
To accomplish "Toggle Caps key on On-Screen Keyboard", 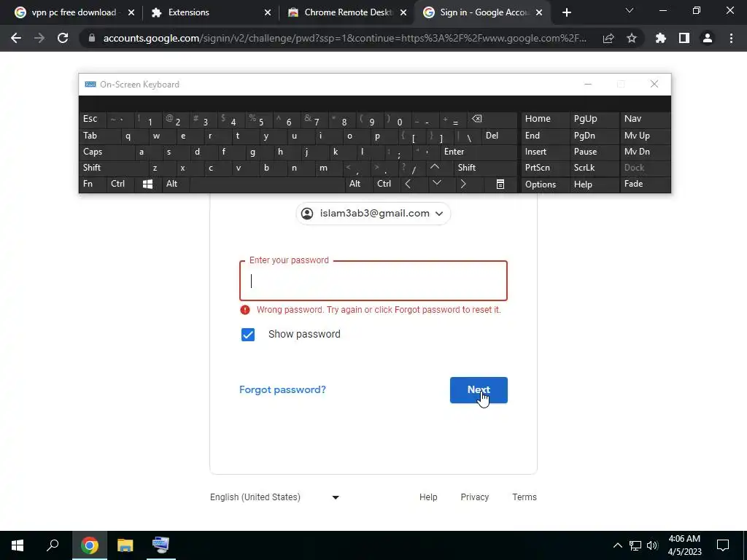I will click(106, 152).
